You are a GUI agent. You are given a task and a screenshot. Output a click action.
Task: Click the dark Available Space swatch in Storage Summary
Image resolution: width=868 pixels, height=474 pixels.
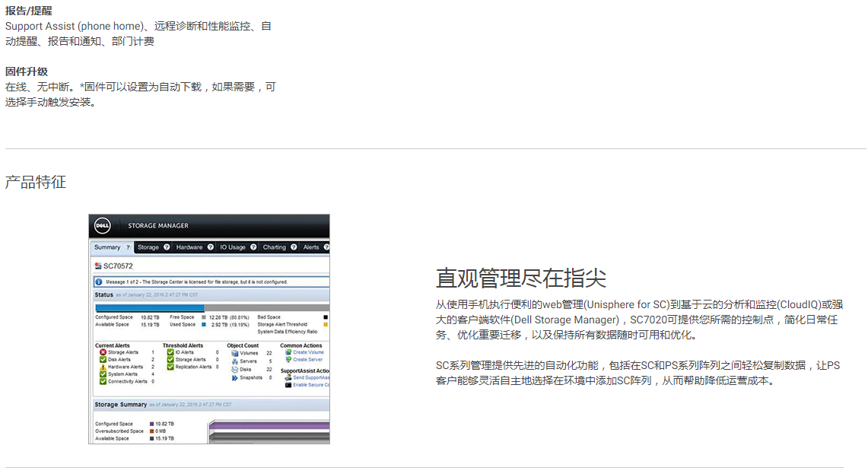tap(151, 438)
